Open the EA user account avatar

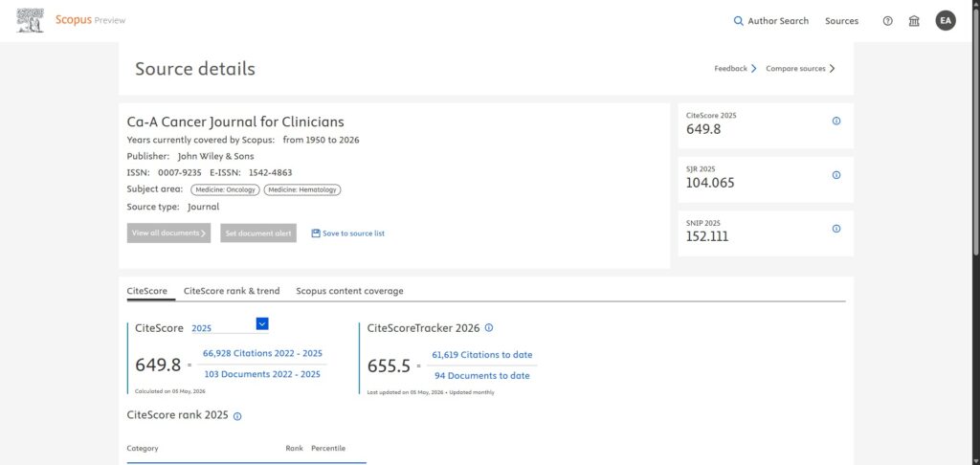(946, 21)
